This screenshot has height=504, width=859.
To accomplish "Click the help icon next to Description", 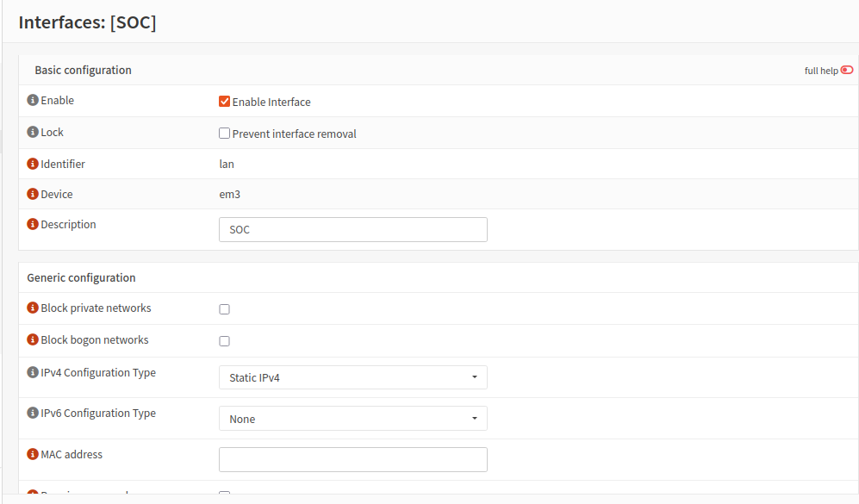I will [x=34, y=225].
